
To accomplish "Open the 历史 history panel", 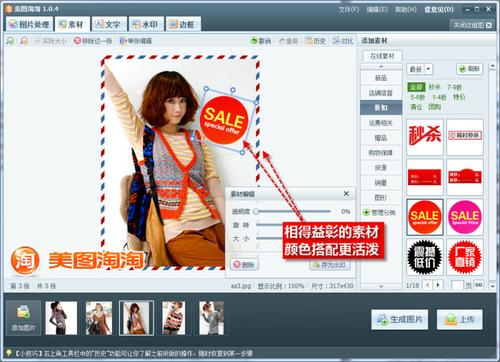I will coord(315,41).
